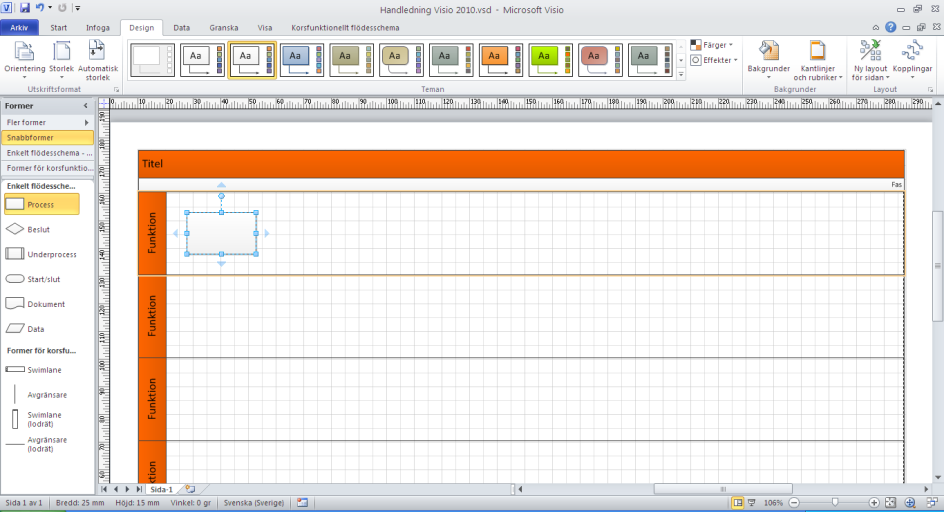This screenshot has width=944, height=512.
Task: Fit page to current window icon
Action: pyautogui.click(x=890, y=502)
